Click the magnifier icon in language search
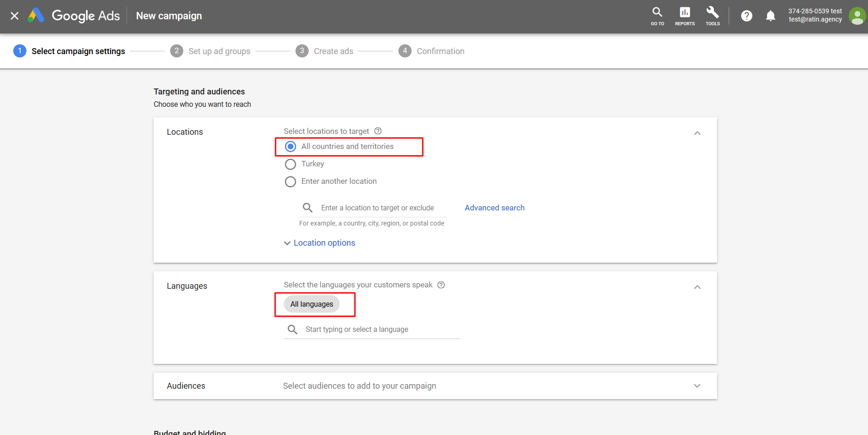The width and height of the screenshot is (868, 435). pyautogui.click(x=293, y=329)
